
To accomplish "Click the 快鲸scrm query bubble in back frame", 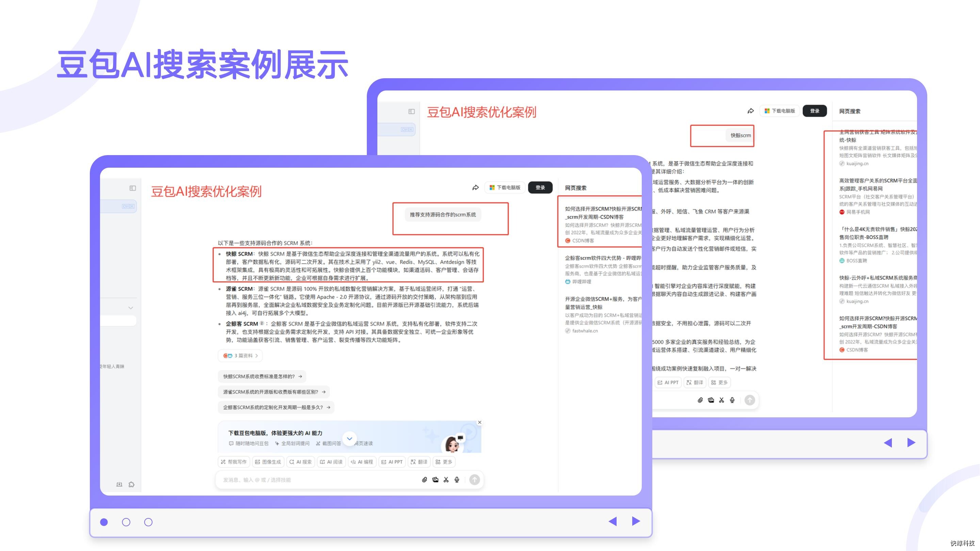I will tap(740, 135).
